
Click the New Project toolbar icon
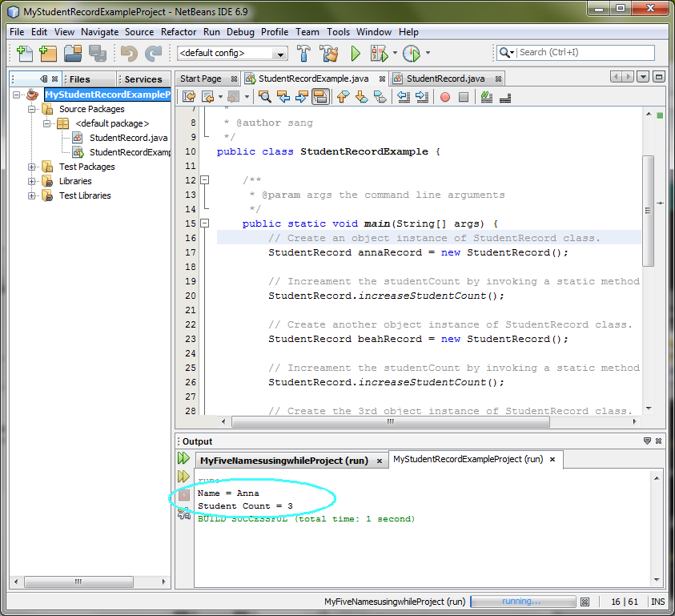coord(48,54)
